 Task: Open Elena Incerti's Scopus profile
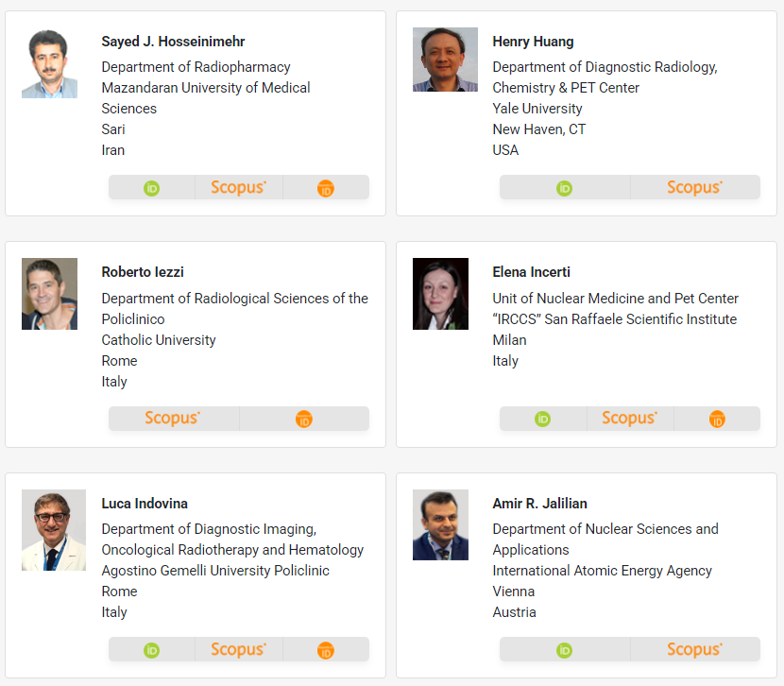pos(629,418)
